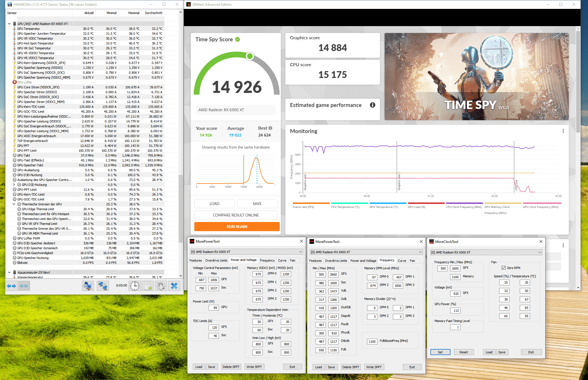Click info icon next to Best score
The width and height of the screenshot is (588, 380).
click(x=270, y=128)
